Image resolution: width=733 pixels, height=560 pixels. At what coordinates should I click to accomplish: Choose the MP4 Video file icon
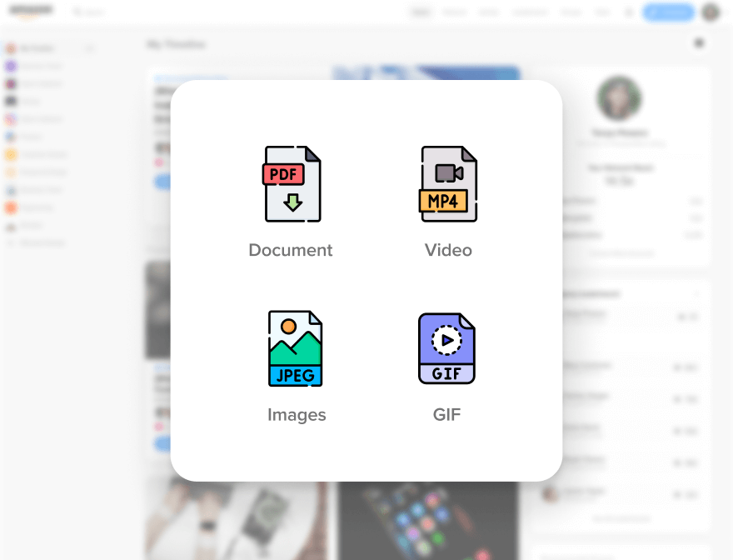448,184
